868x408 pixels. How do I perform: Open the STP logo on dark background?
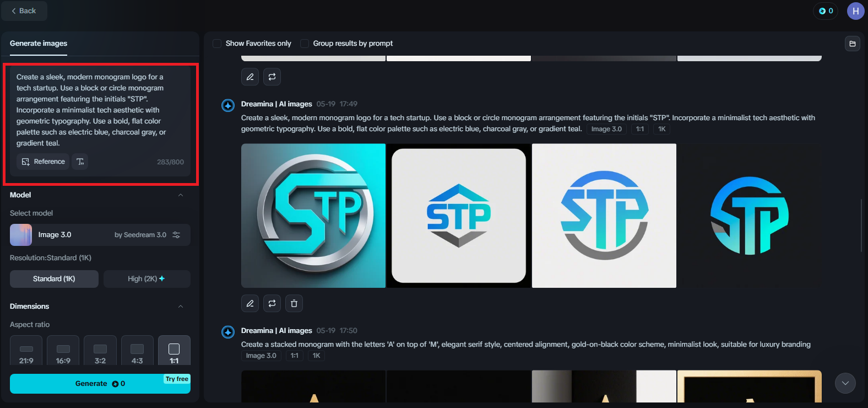[x=750, y=216]
